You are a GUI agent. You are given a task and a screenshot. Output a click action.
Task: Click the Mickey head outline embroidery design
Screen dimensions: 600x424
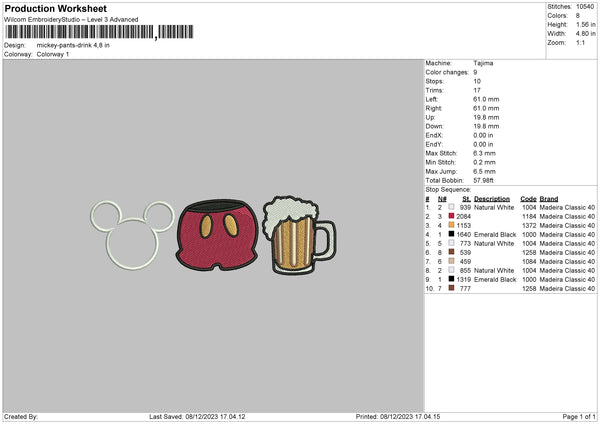tap(132, 235)
